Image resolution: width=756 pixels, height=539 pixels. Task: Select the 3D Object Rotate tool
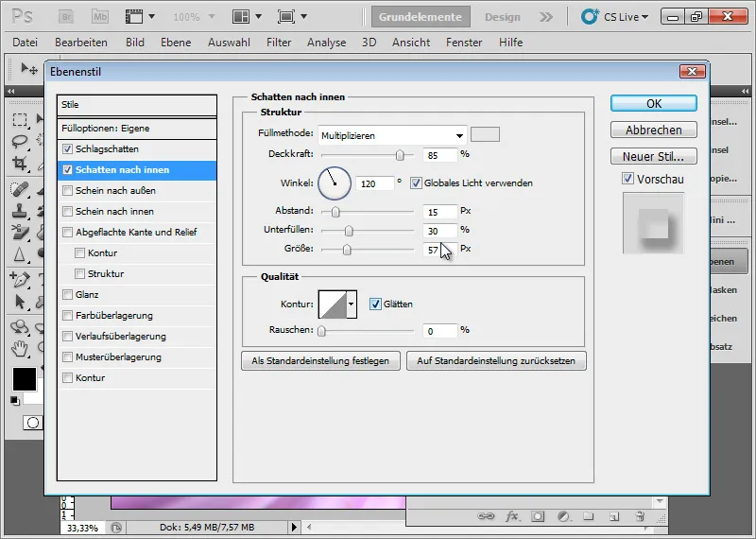point(20,327)
